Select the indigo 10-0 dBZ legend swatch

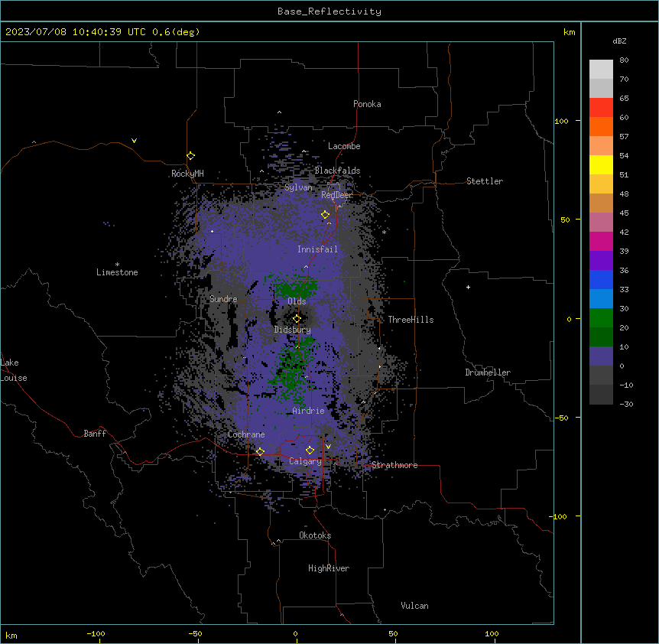point(601,356)
